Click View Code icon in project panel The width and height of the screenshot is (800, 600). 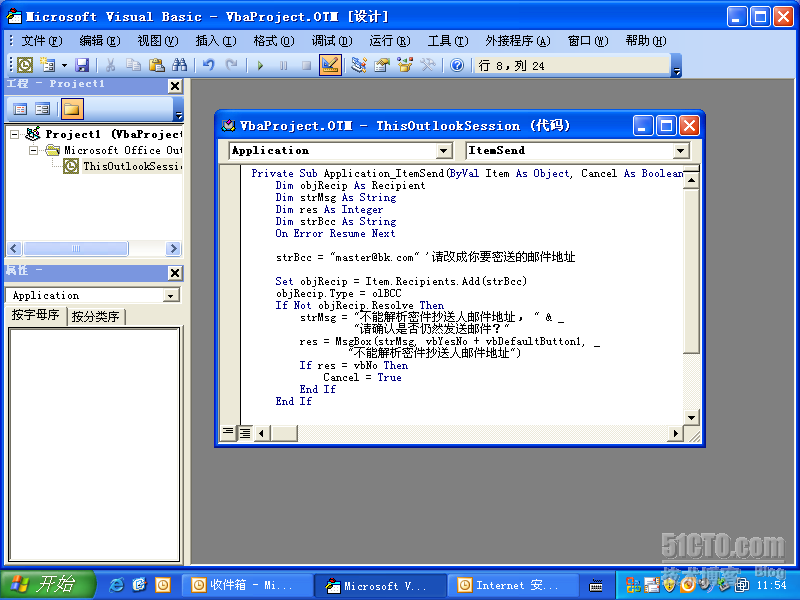(20, 109)
